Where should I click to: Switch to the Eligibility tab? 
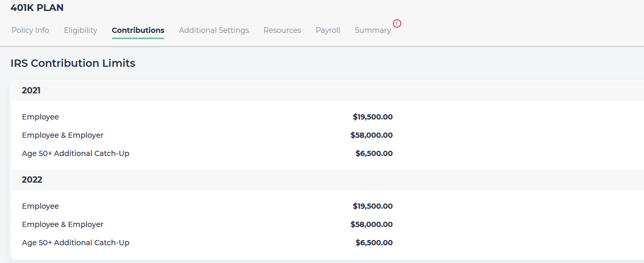coord(80,30)
